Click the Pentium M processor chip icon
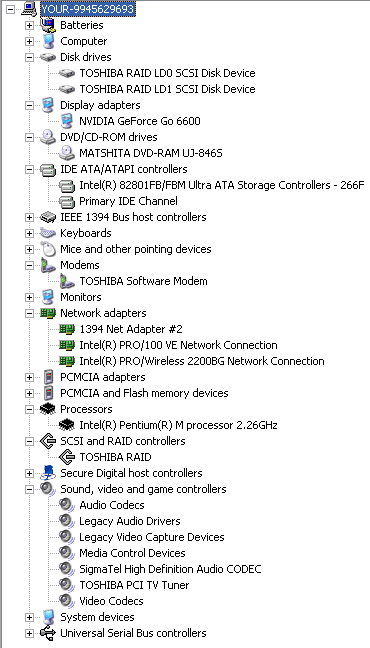 coord(67,424)
